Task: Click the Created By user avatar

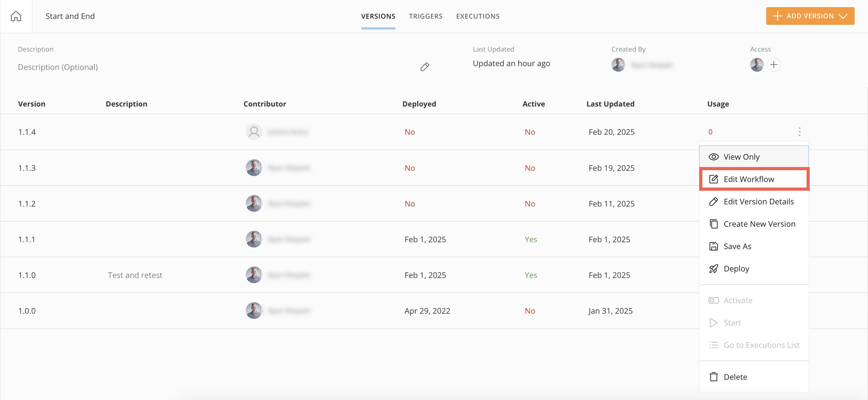Action: 618,64
